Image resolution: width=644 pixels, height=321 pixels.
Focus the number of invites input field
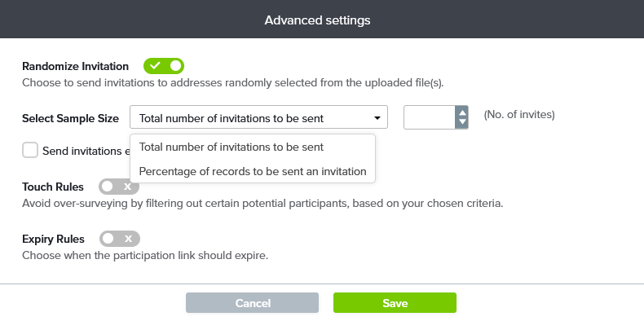pos(430,117)
